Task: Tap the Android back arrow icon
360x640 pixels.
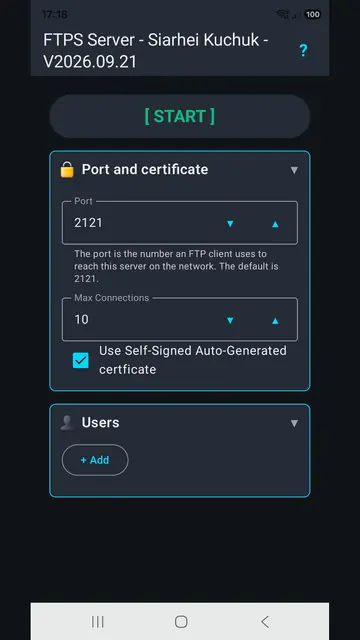Action: pyautogui.click(x=265, y=622)
